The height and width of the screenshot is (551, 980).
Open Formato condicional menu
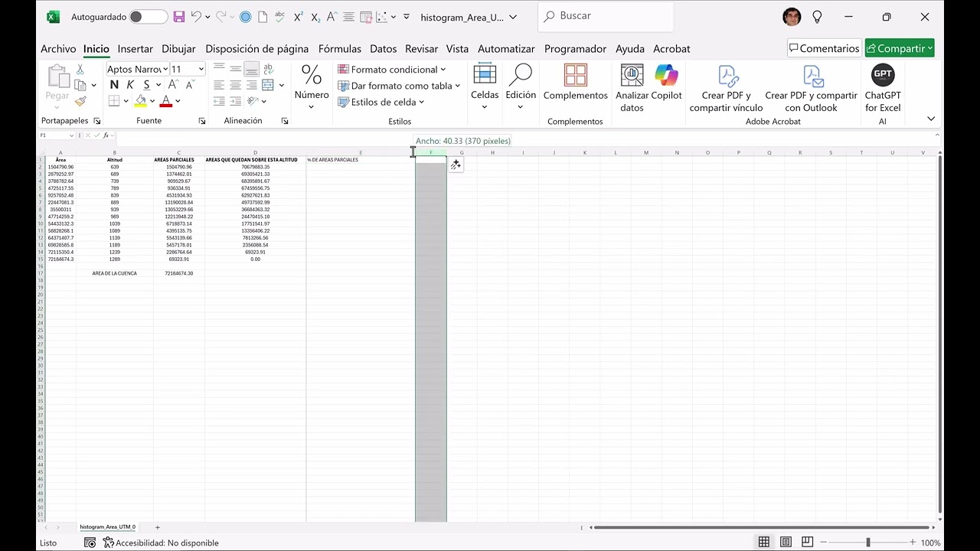click(392, 70)
